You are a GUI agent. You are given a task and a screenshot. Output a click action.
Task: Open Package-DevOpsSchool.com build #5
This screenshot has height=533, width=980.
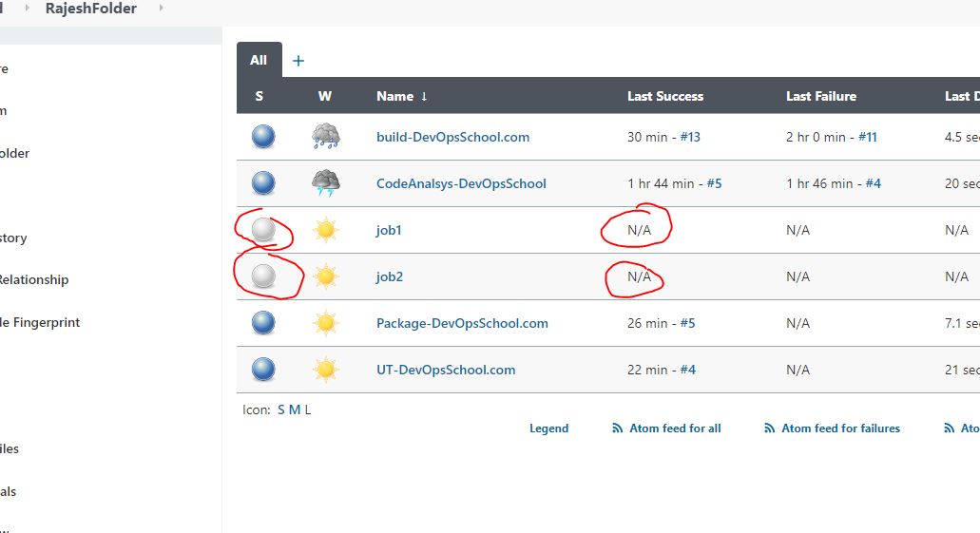(x=687, y=323)
